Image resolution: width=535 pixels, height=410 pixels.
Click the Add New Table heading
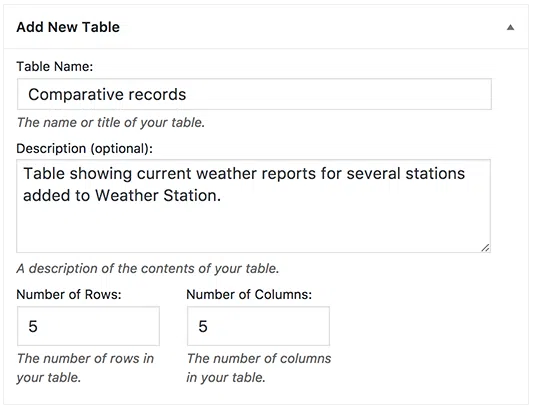[68, 27]
